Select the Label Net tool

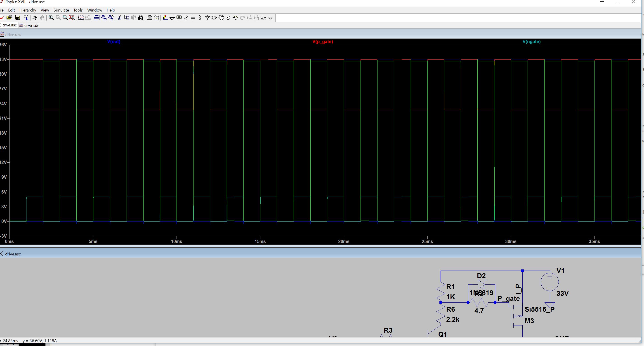click(x=179, y=17)
